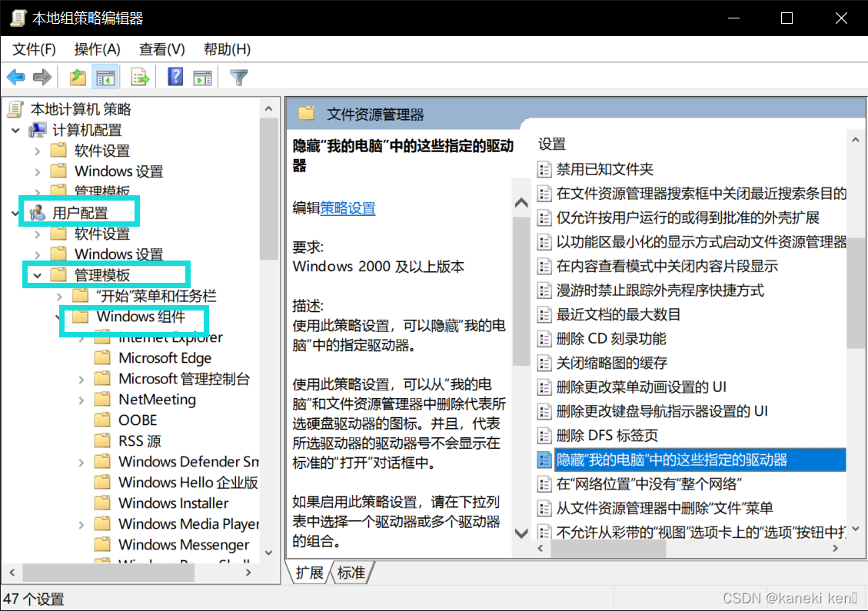868x611 pixels.
Task: Click the policy icon beside 关闭缩略图的缓存
Action: coord(544,363)
